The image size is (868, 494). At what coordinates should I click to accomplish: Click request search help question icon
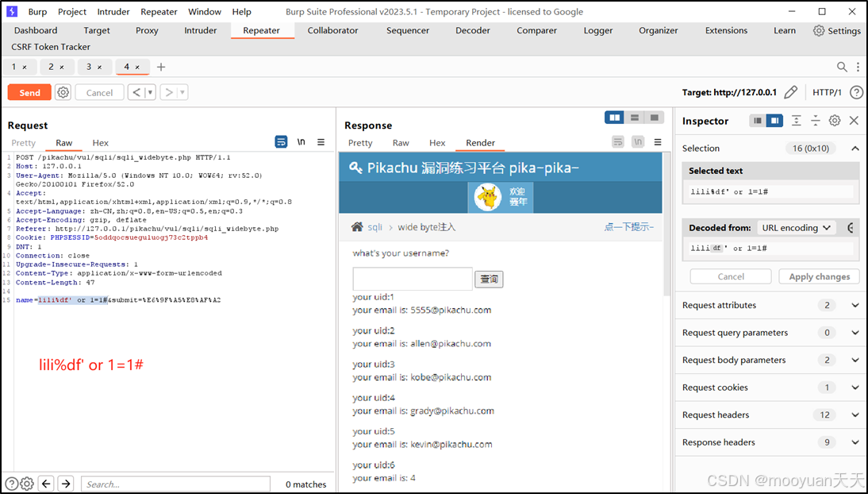point(12,484)
